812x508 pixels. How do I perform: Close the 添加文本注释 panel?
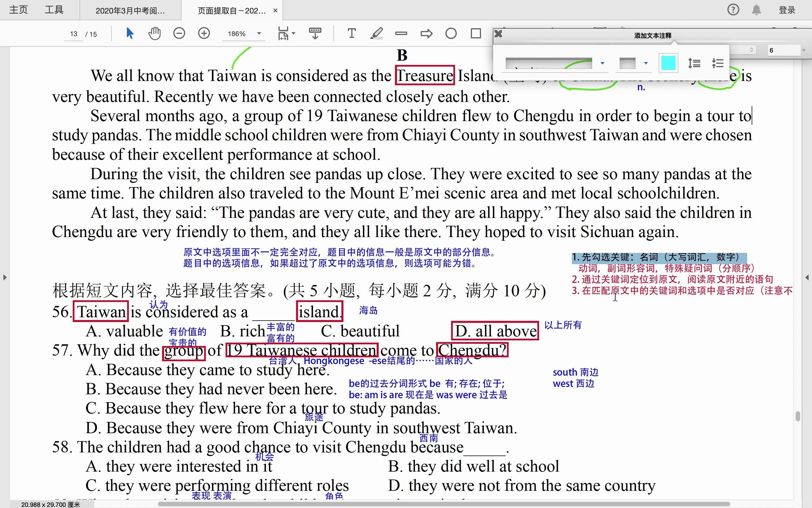[x=498, y=34]
